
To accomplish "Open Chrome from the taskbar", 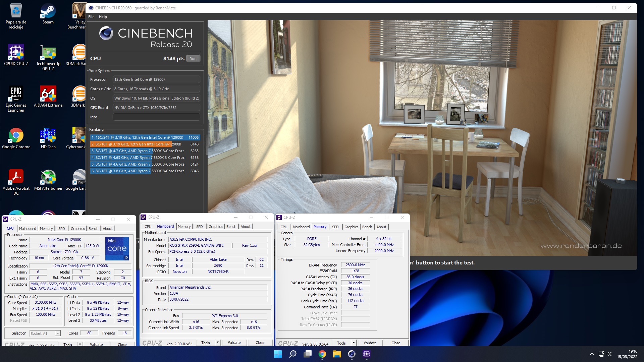I will coord(322,354).
